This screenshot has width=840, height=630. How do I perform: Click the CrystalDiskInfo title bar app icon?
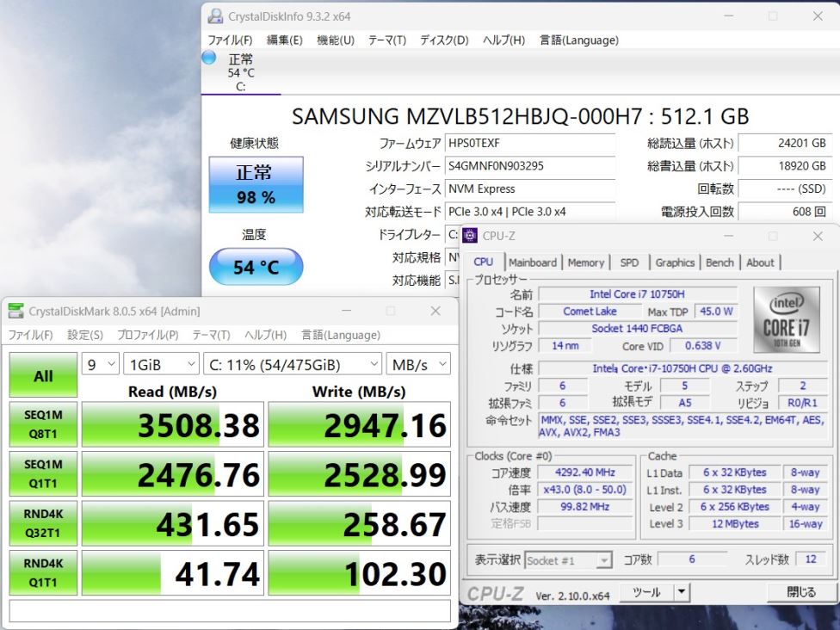point(215,16)
